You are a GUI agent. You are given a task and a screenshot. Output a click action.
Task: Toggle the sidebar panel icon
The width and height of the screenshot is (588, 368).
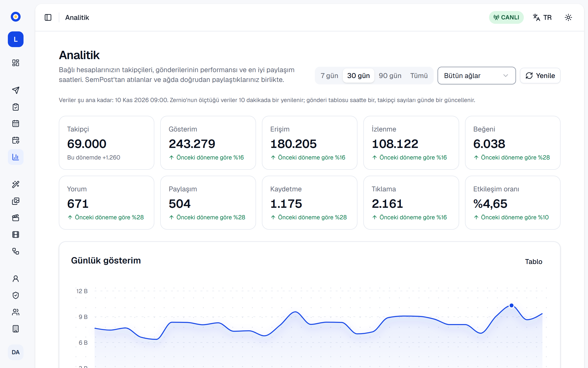pyautogui.click(x=48, y=17)
